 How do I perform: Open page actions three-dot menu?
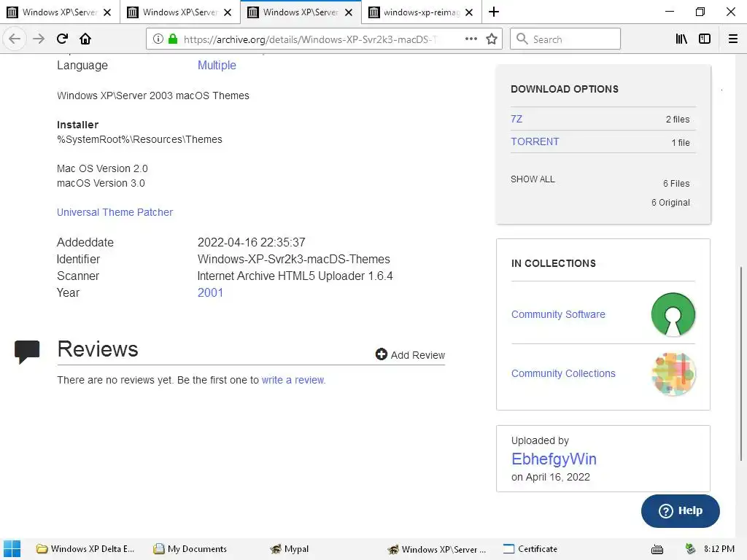471,39
